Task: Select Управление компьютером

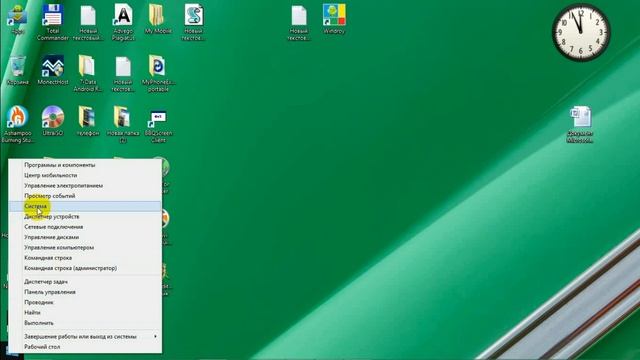Action: (x=85, y=248)
